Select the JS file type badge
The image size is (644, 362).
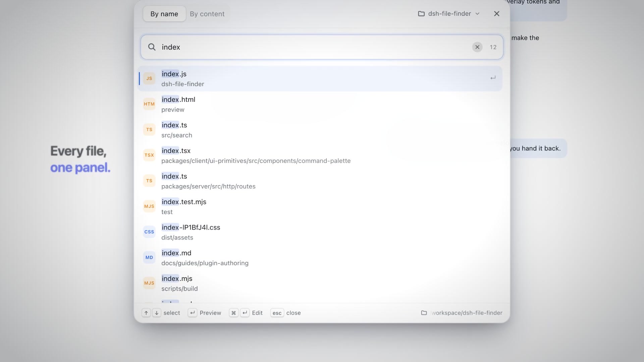pos(149,78)
